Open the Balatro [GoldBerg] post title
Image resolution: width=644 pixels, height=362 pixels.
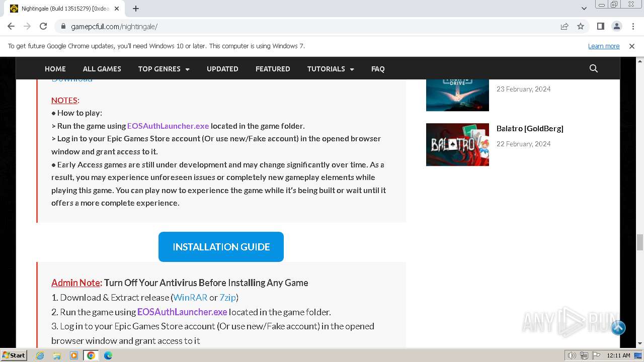pyautogui.click(x=530, y=128)
